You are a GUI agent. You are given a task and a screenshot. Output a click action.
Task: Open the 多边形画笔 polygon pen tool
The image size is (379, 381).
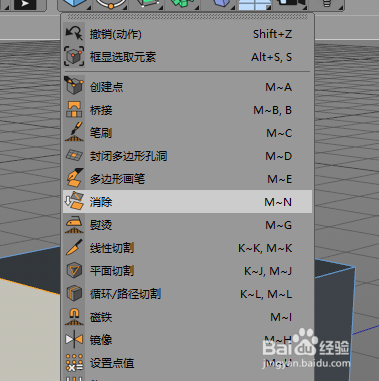[187, 179]
